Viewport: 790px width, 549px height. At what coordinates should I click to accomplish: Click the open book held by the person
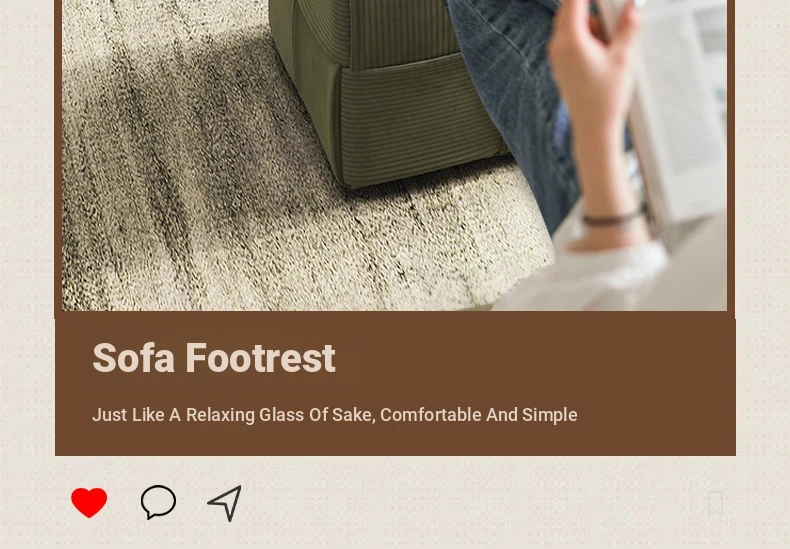pos(675,111)
